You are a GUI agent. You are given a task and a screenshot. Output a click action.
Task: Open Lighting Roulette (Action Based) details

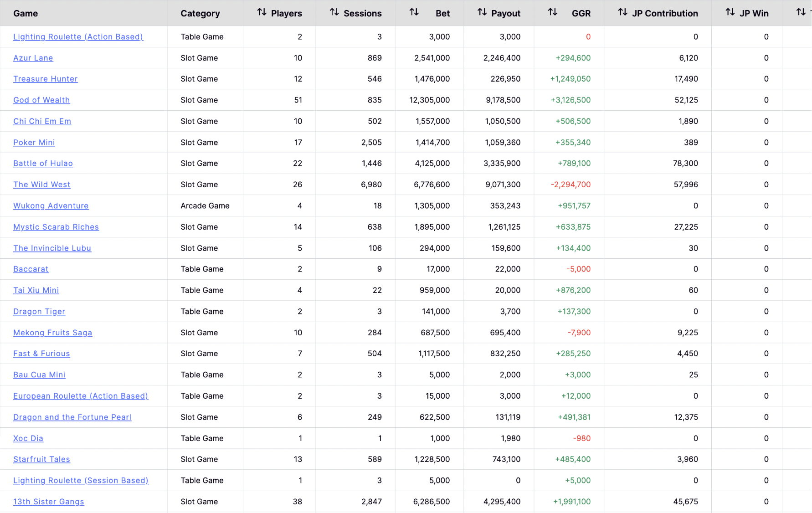click(78, 37)
